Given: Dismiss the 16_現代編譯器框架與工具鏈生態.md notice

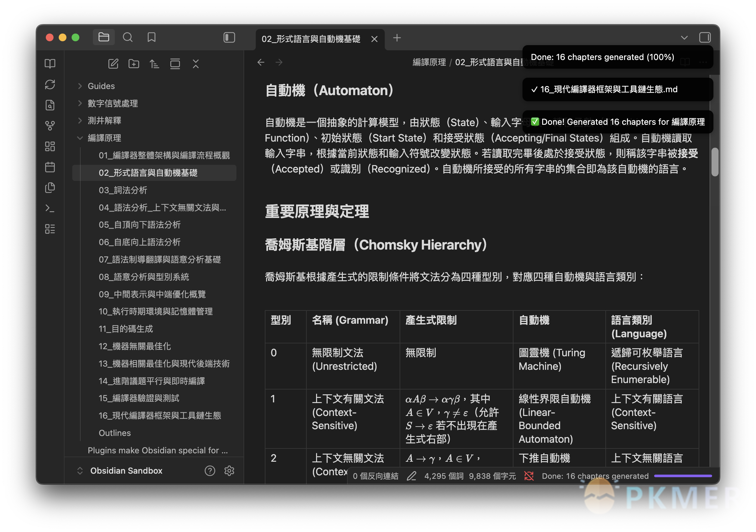Looking at the screenshot, I should 618,90.
